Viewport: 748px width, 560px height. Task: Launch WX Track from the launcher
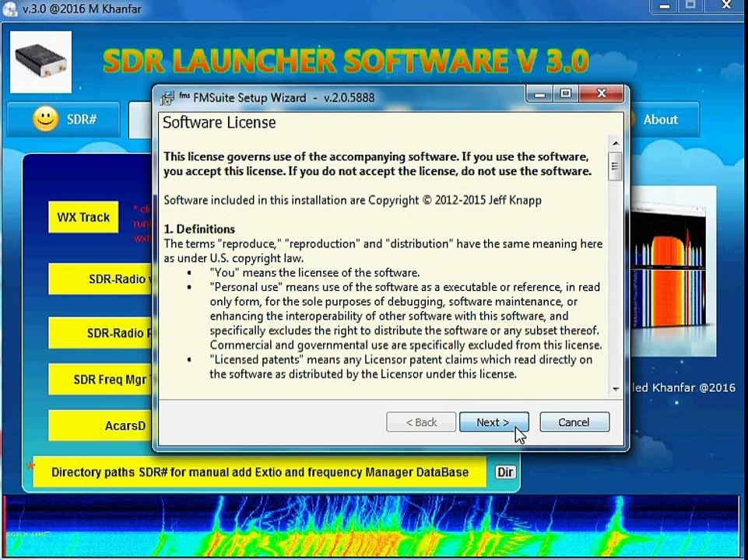point(83,217)
